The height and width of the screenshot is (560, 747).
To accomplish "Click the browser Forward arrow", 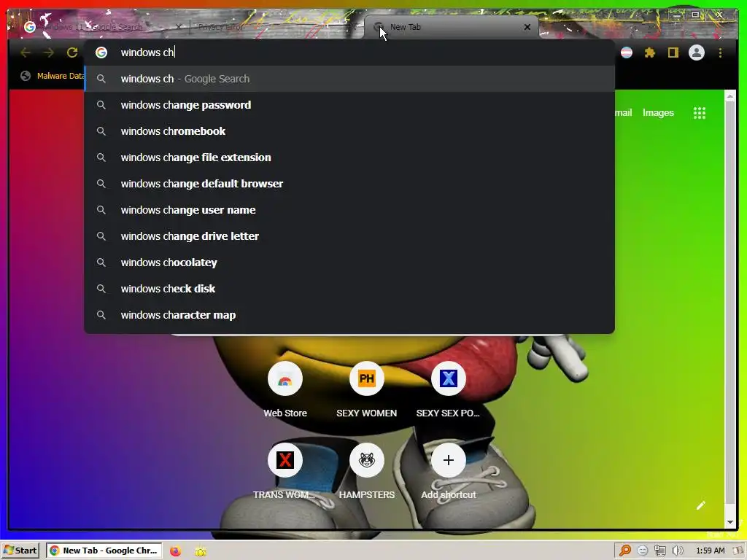I will point(49,52).
